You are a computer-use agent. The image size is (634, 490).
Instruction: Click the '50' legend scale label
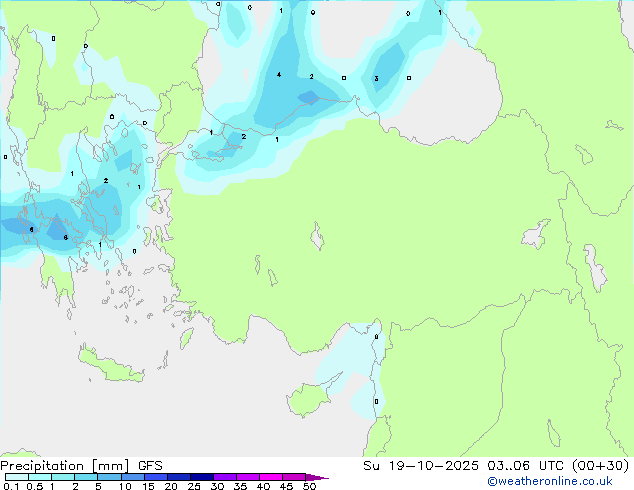coord(309,486)
